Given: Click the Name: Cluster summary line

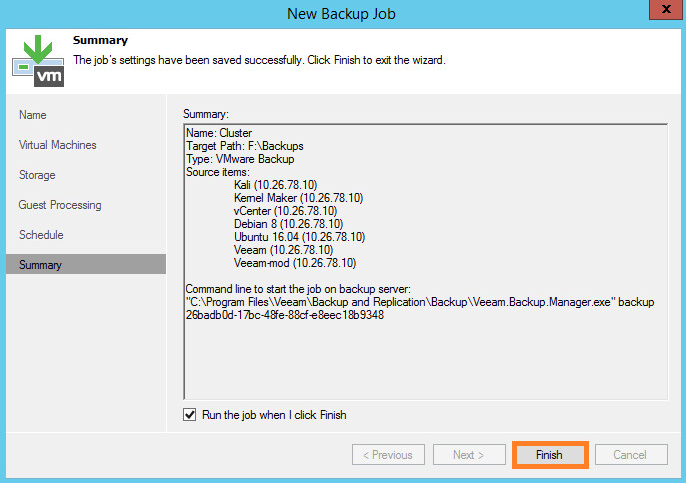Looking at the screenshot, I should pos(219,133).
